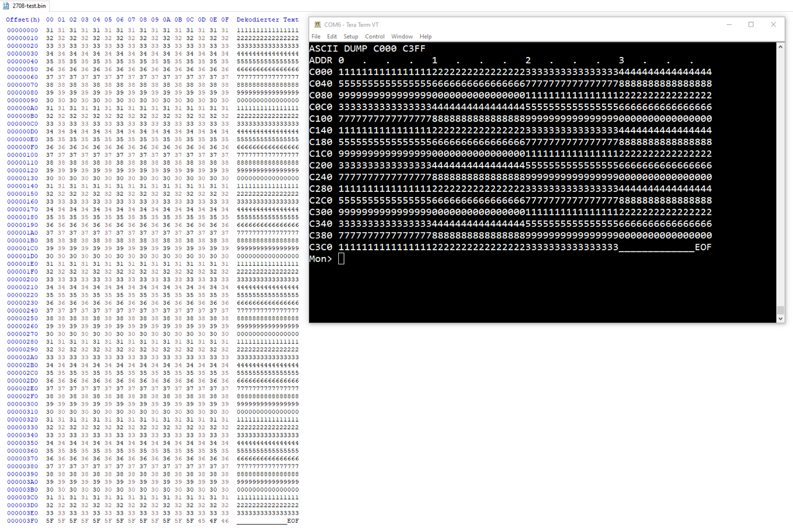The height and width of the screenshot is (532, 793).
Task: Select offset row 000002A0 in hex editor
Action: point(22,357)
